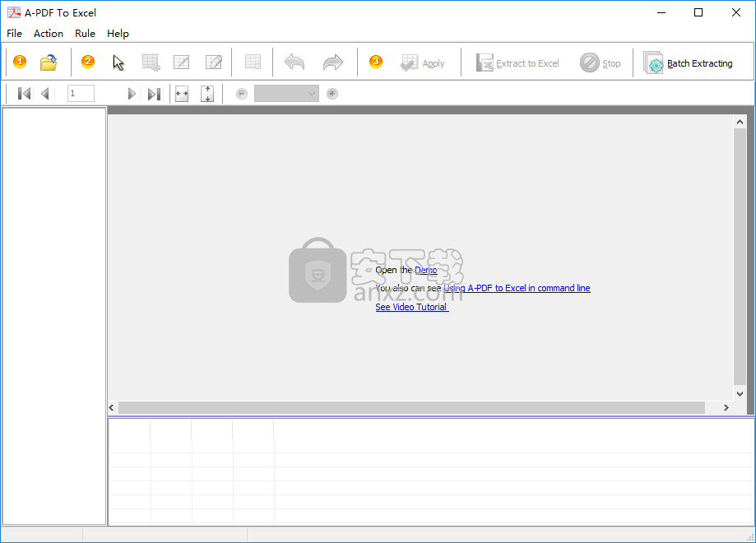Viewport: 756px width, 543px height.
Task: Click the horizontal scrollbar right arrow
Action: click(x=726, y=407)
